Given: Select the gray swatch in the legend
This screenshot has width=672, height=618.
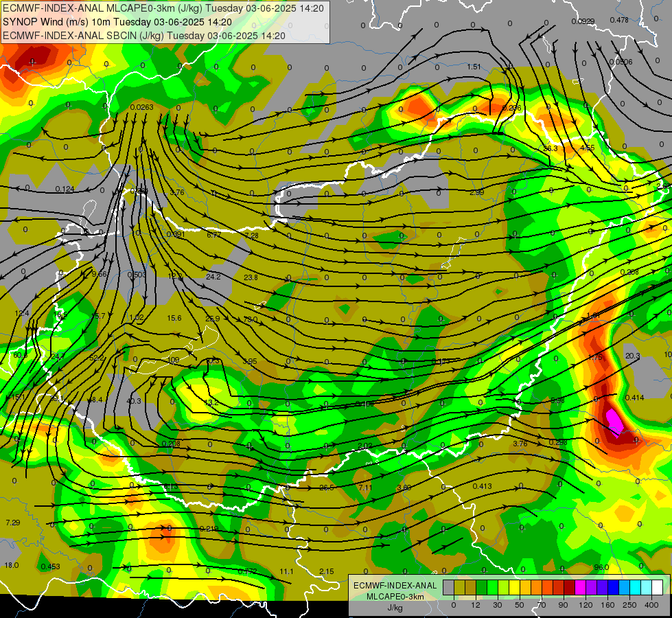Looking at the screenshot, I should coord(448,588).
